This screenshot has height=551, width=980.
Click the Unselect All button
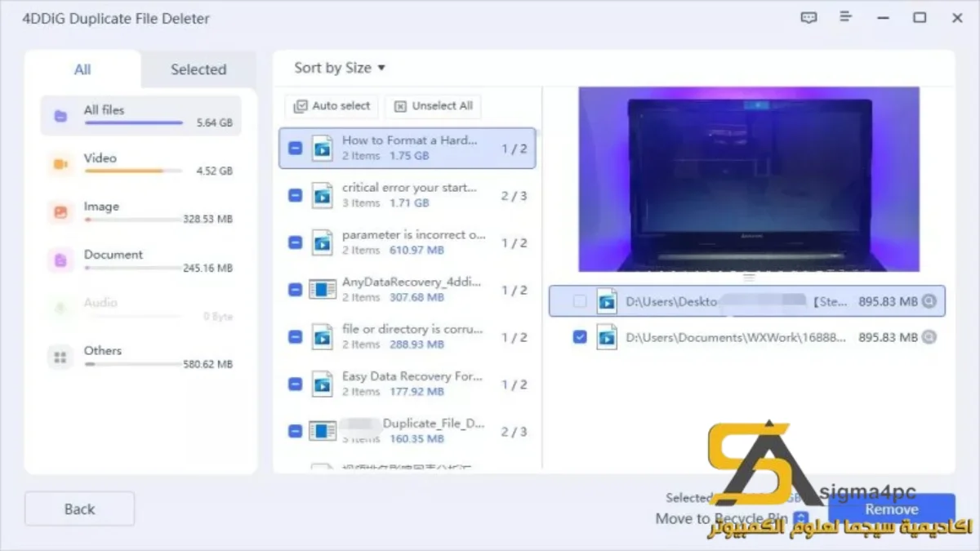(434, 106)
